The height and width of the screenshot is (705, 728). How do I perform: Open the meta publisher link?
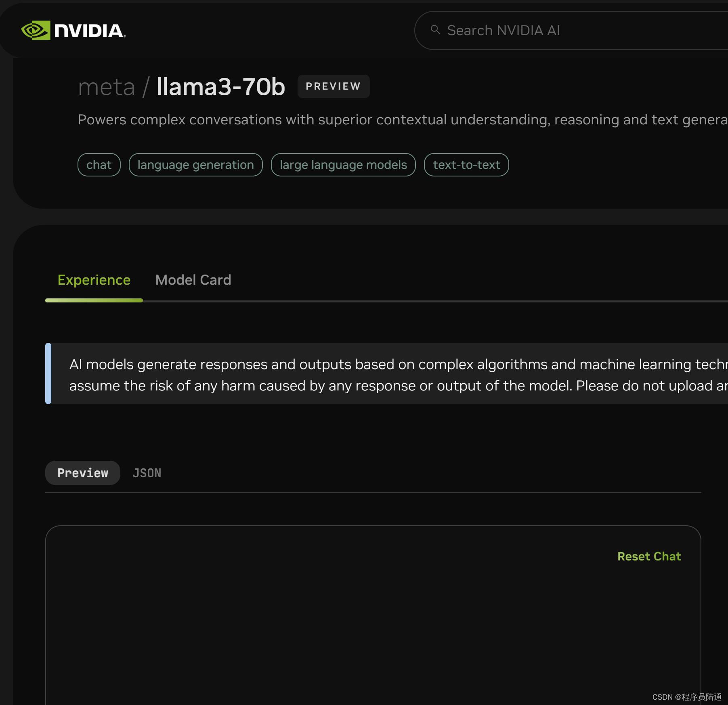[107, 87]
